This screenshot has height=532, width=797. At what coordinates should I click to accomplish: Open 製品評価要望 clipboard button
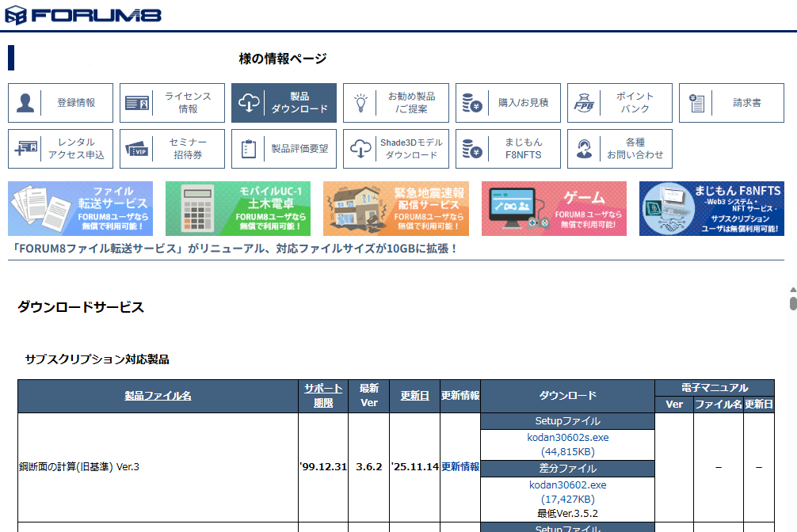click(284, 149)
